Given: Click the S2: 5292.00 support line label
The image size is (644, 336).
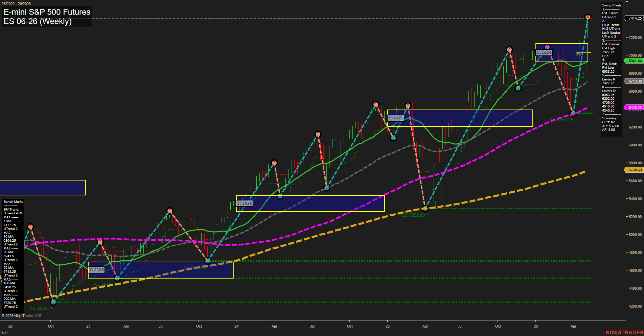Looking at the screenshot, I should point(413,215).
